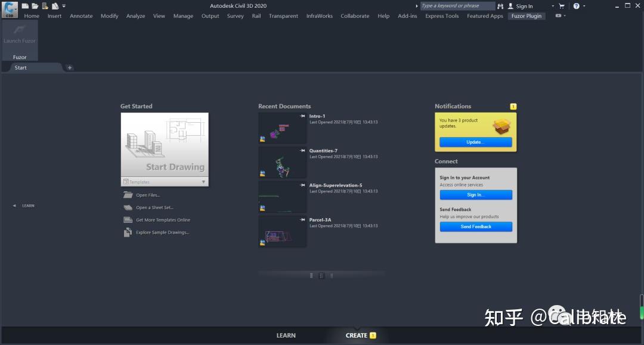Open the Help question mark icon
This screenshot has width=644, height=345.
click(x=575, y=5)
